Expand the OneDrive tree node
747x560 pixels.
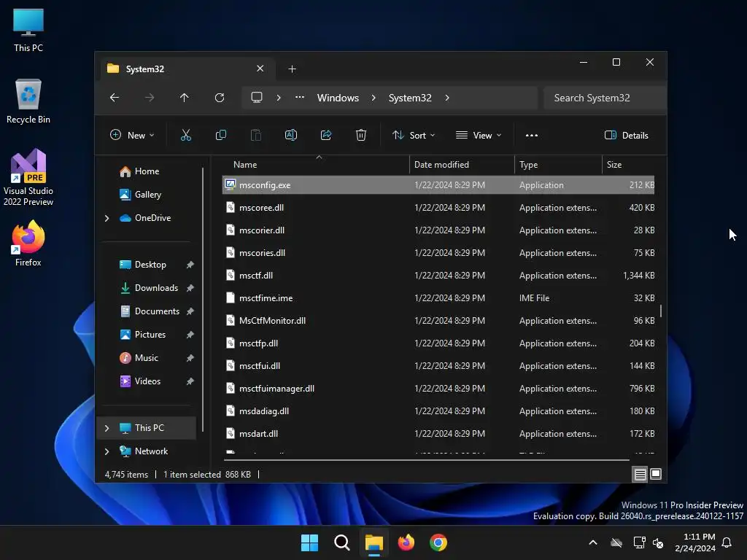tap(107, 218)
